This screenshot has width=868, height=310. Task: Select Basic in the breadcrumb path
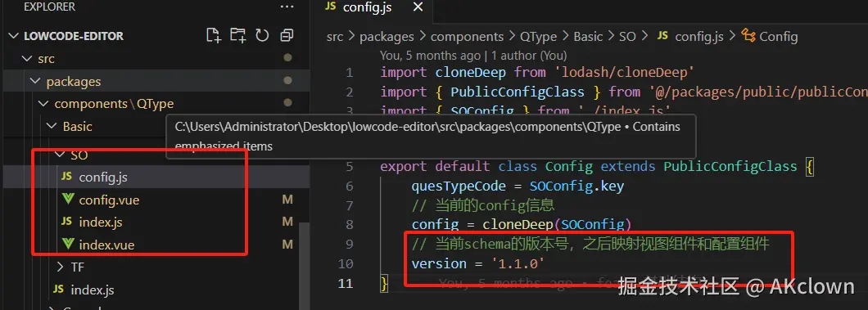tap(588, 37)
